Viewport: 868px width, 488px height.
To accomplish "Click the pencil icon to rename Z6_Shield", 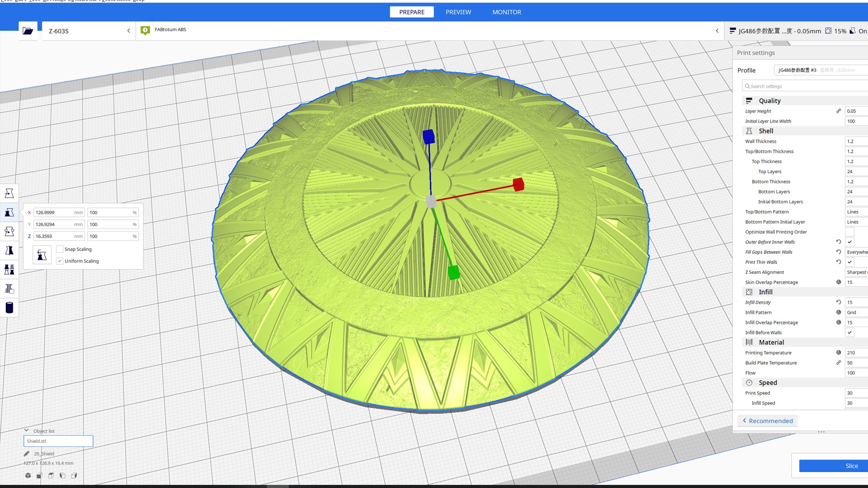I will (27, 454).
